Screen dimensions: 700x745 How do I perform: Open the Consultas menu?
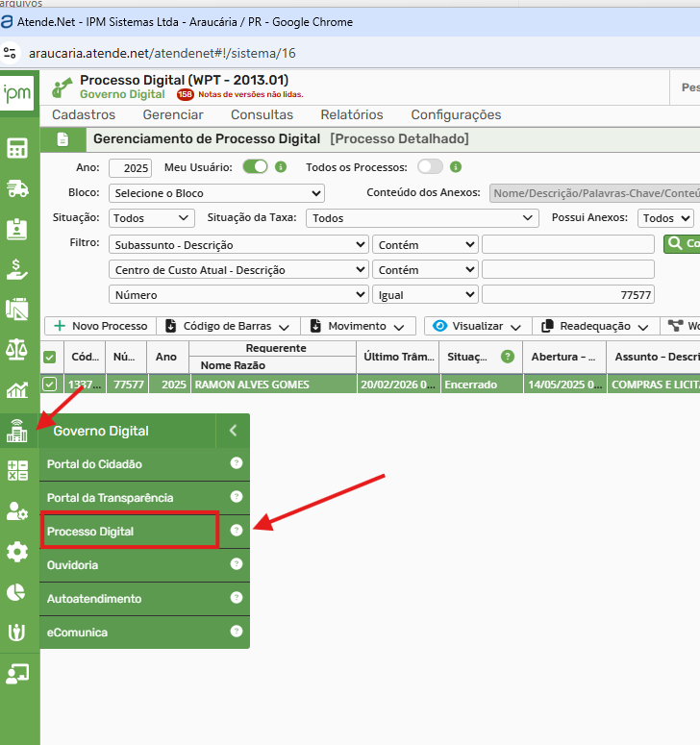click(x=262, y=114)
